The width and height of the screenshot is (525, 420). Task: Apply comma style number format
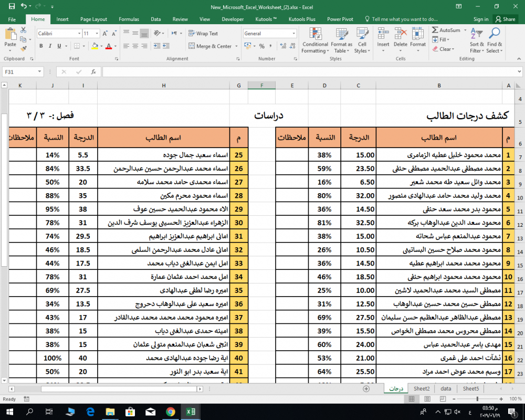point(270,46)
